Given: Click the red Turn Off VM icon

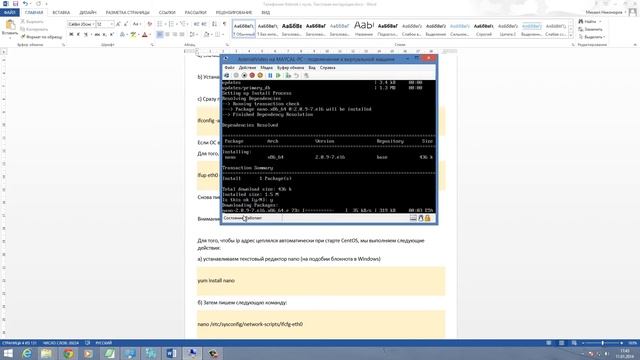Looking at the screenshot, I should click(252, 76).
